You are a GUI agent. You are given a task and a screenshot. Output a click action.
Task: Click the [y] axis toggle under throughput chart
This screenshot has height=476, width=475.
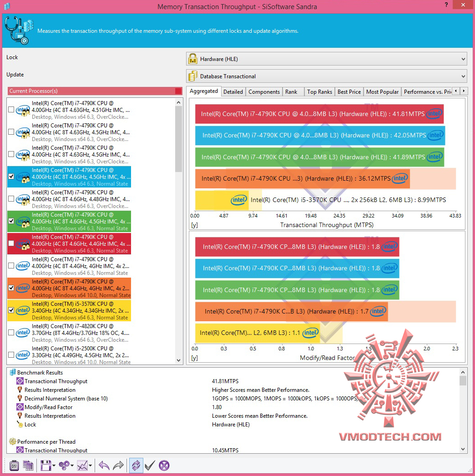click(195, 225)
